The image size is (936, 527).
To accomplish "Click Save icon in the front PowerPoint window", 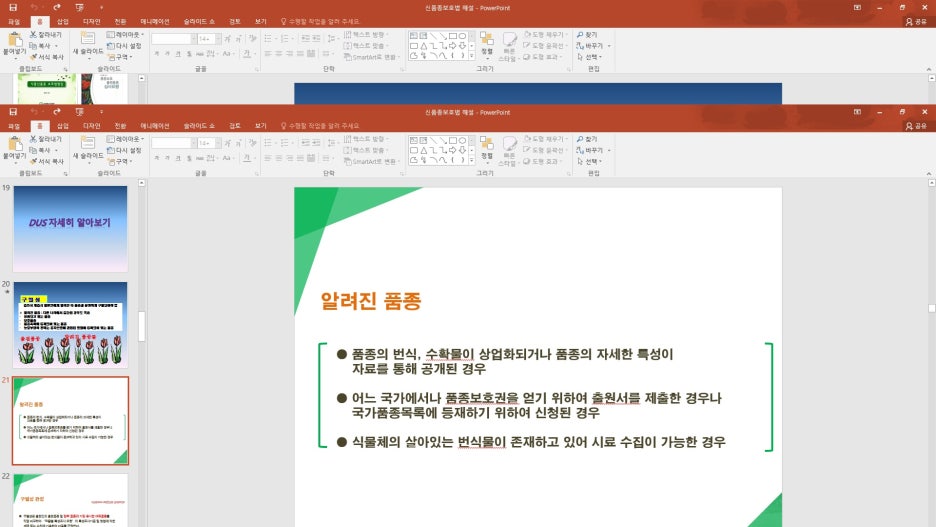I will tap(13, 112).
